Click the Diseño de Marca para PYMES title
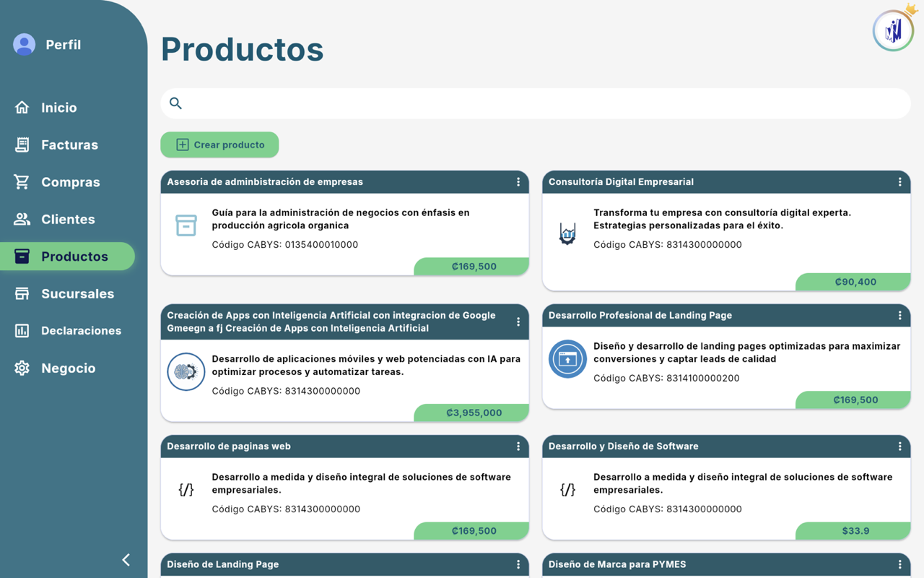 coord(617,564)
